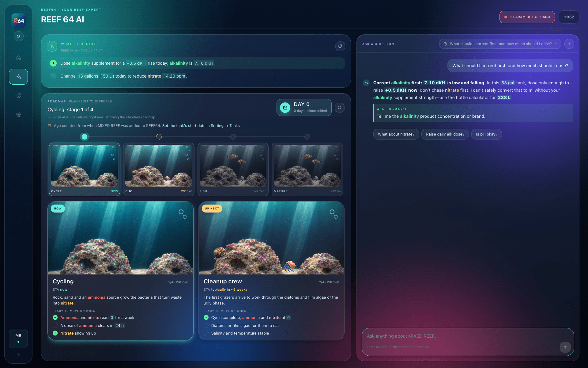This screenshot has height=368, width=588.
Task: Open the 2 Param Out Of Band alert
Action: tap(527, 17)
